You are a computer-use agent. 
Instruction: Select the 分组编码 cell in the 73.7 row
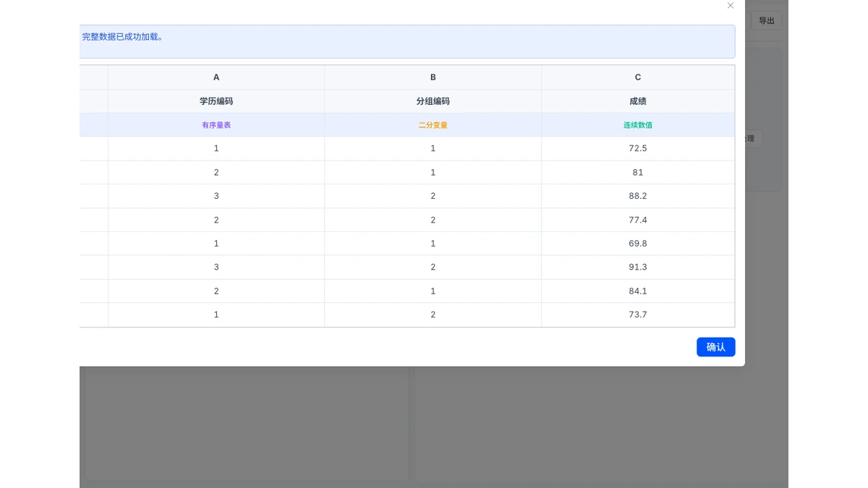[x=433, y=314]
